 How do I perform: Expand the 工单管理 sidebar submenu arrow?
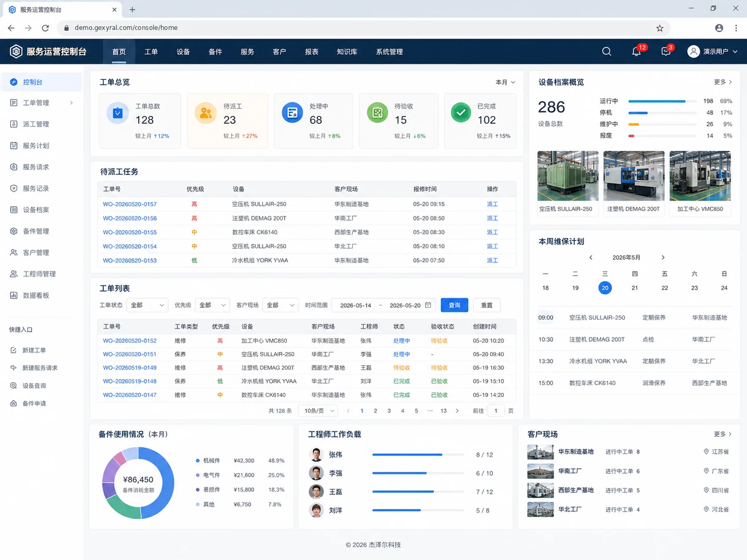pos(71,103)
